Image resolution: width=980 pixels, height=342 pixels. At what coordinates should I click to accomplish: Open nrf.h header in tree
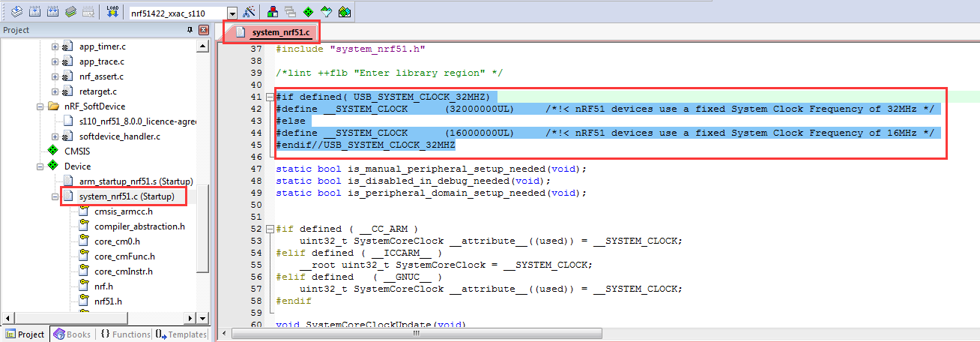[x=103, y=286]
